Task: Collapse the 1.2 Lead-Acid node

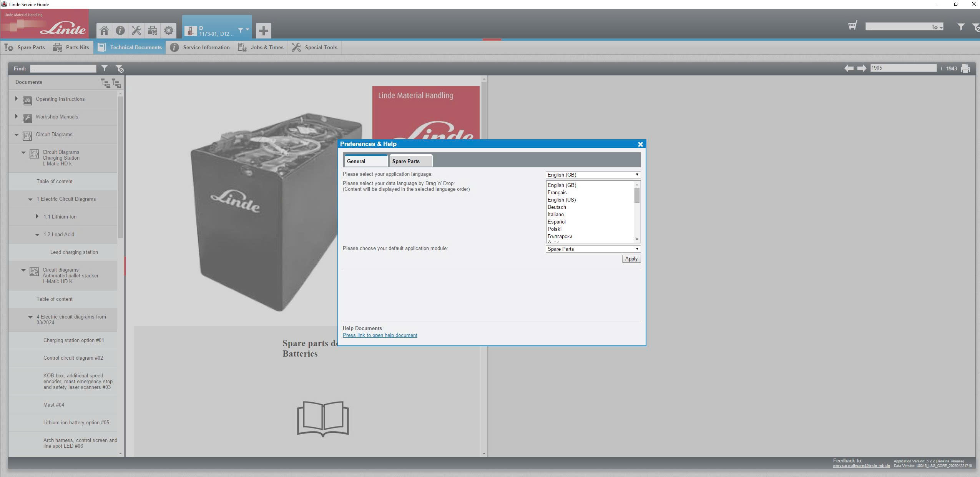Action: click(37, 235)
